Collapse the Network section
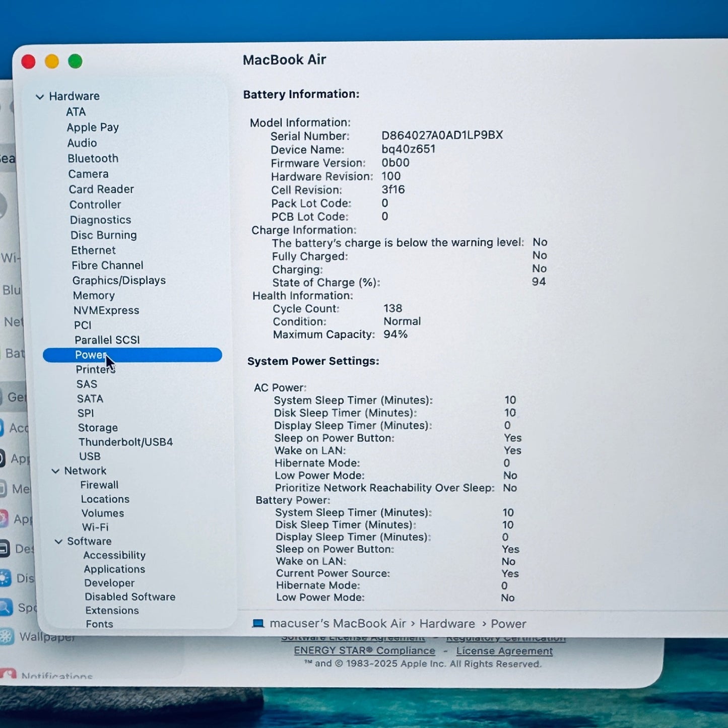728x728 pixels. coord(57,471)
